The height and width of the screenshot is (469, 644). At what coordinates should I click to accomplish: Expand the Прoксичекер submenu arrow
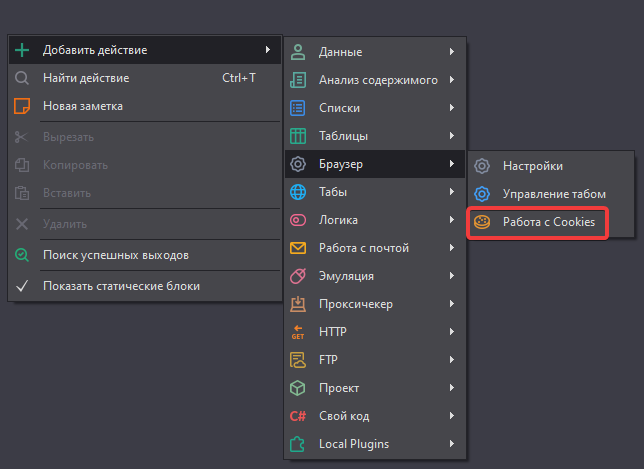[x=452, y=304]
